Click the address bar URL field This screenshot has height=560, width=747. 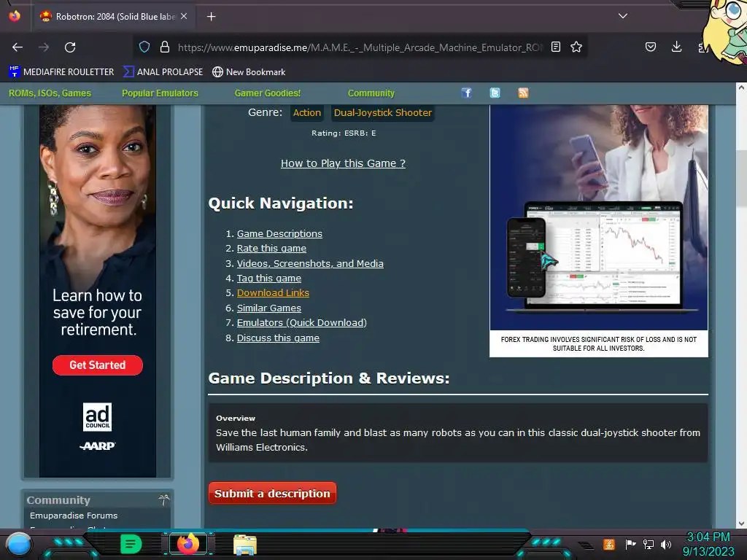pyautogui.click(x=360, y=47)
